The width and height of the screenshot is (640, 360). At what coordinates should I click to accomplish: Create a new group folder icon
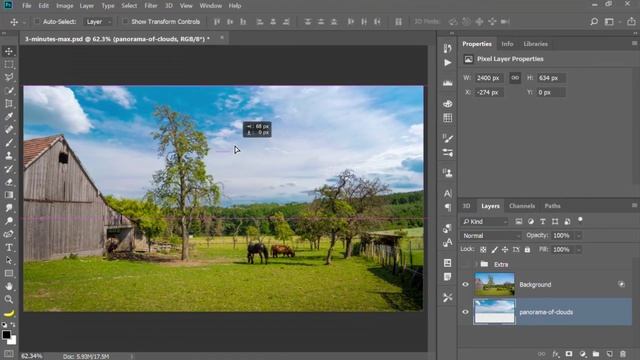(x=596, y=354)
